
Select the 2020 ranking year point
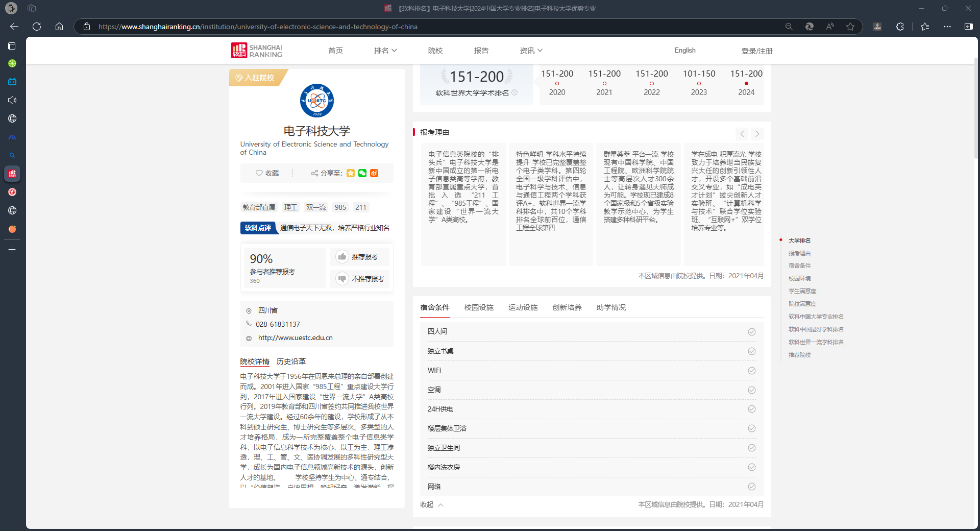pos(557,84)
